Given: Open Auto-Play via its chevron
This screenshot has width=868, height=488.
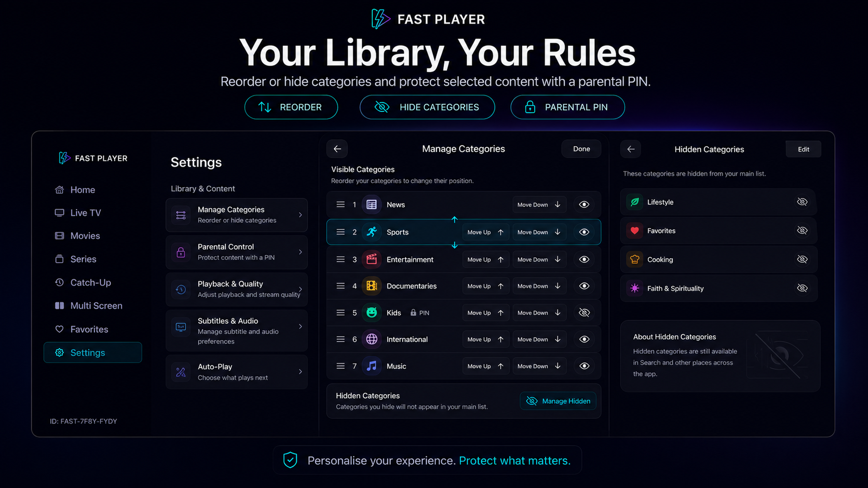Looking at the screenshot, I should 300,372.
